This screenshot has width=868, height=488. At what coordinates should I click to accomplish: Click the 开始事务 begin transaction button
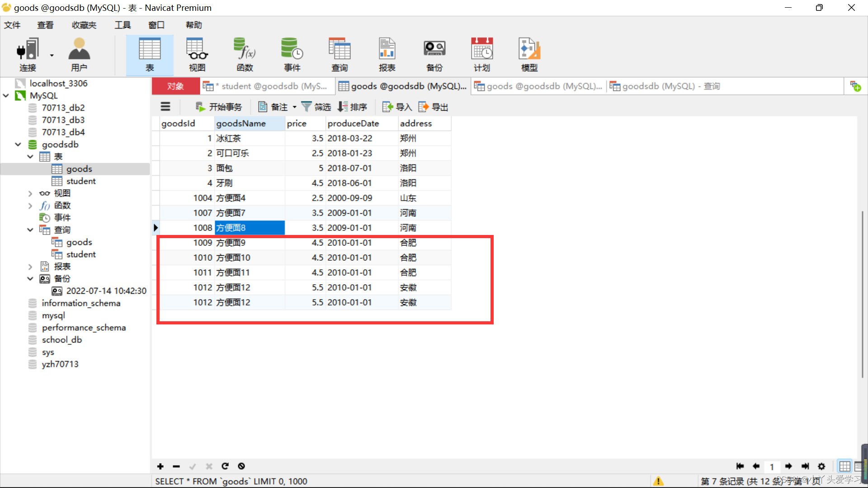point(218,107)
